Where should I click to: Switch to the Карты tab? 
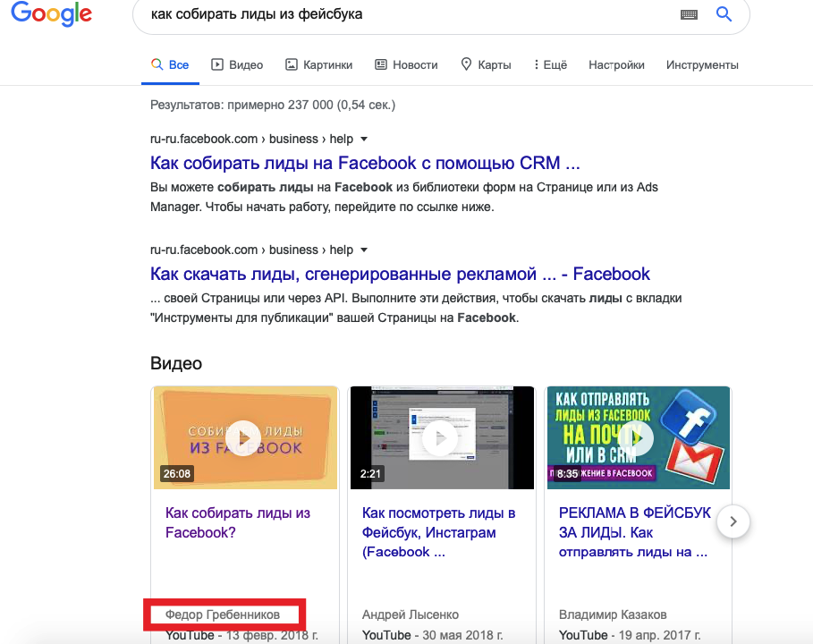click(486, 65)
